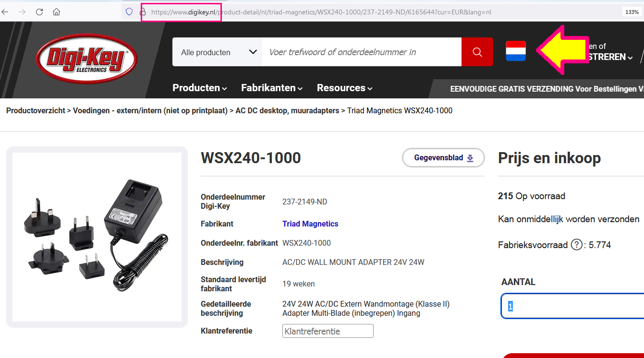Screen dimensions: 644x358
Task: Open the Productoverzicht breadcrumb link
Action: click(x=36, y=110)
